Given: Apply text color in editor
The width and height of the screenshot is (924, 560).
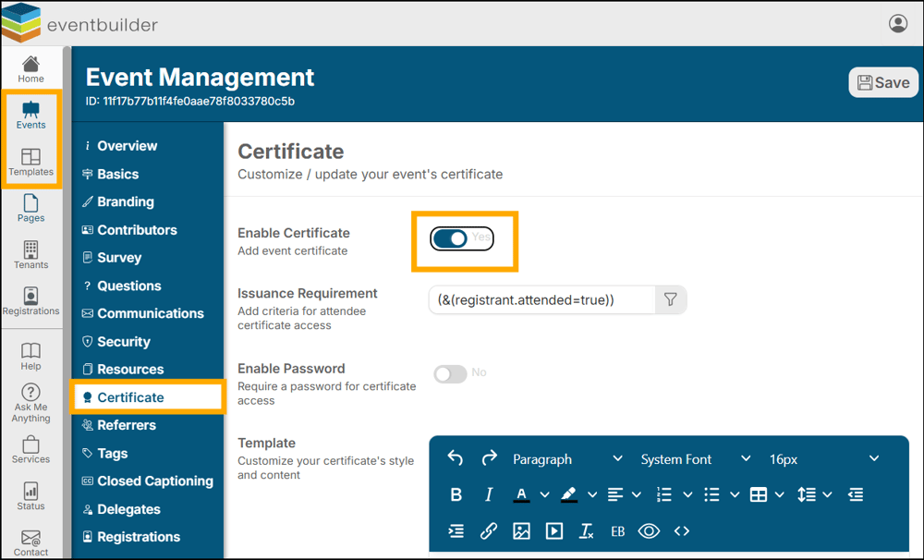Looking at the screenshot, I should [x=521, y=494].
